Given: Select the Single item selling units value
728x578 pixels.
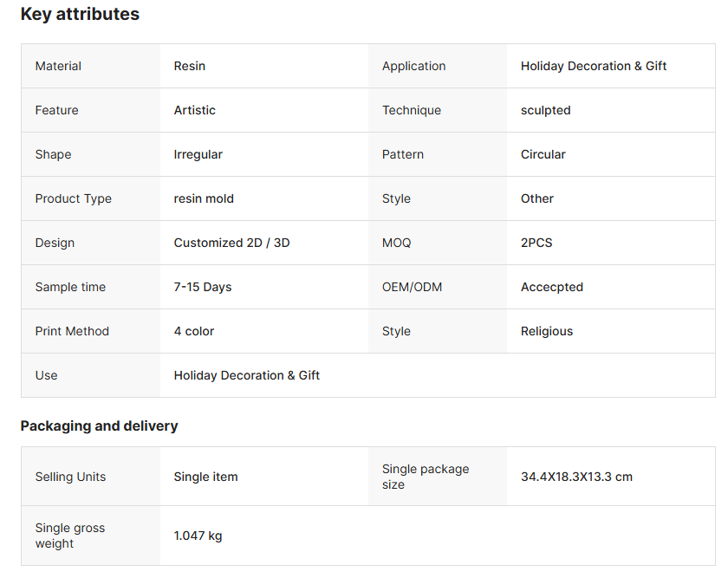Looking at the screenshot, I should click(206, 477).
